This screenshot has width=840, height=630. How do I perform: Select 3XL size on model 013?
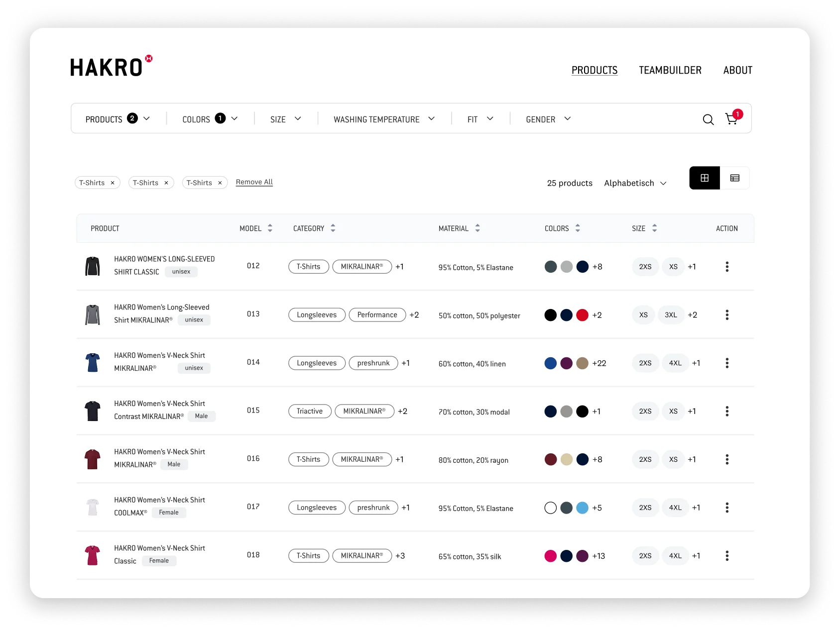coord(671,315)
